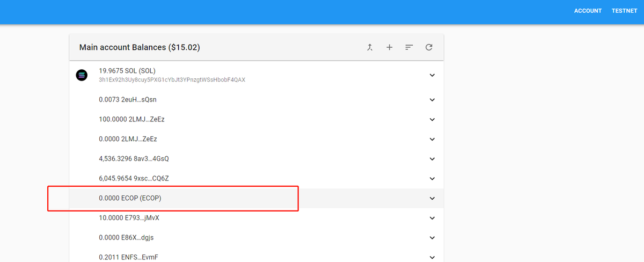The image size is (644, 262).
Task: Select the 0.0000 E86X…dgjs row
Action: click(x=257, y=238)
